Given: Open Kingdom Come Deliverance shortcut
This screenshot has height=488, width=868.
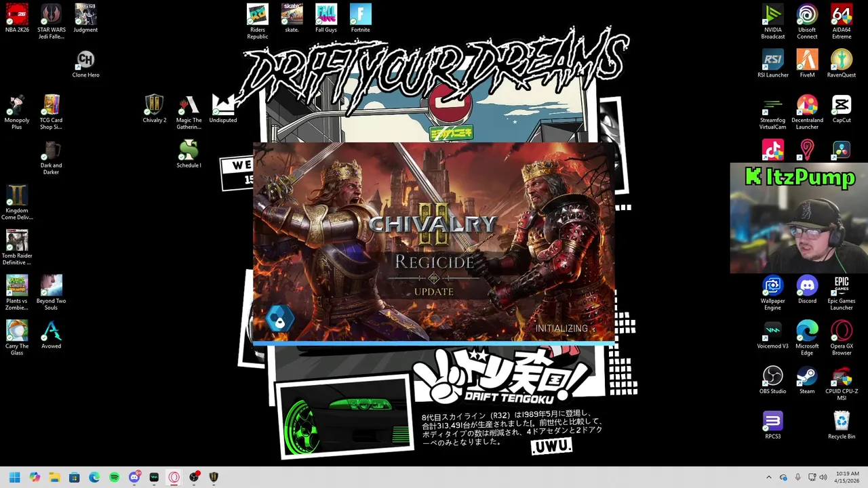Looking at the screenshot, I should (17, 203).
